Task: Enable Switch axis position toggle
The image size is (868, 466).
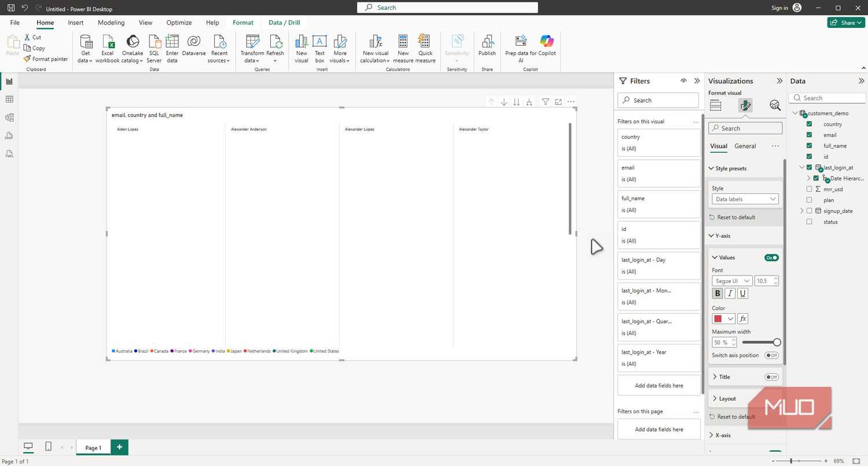Action: [x=771, y=355]
